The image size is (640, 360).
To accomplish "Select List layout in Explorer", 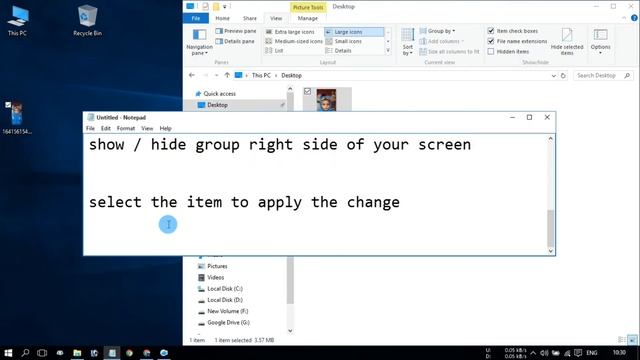I will tap(274, 51).
